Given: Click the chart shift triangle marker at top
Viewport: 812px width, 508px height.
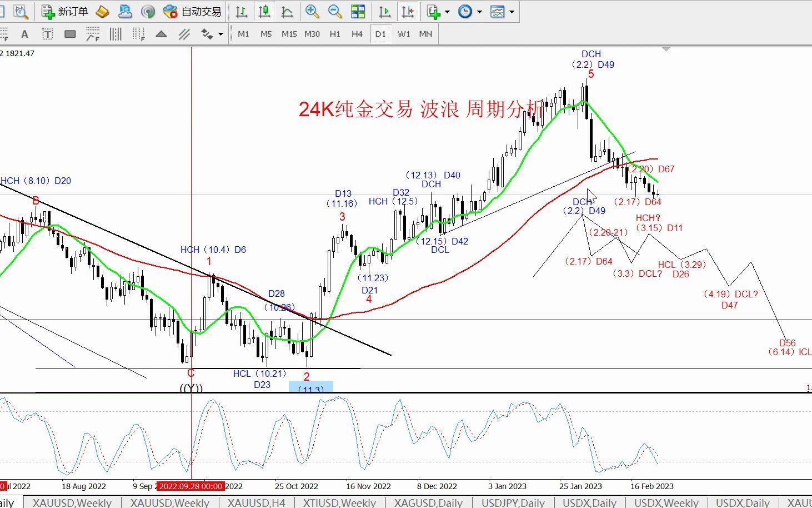Looking at the screenshot, I should 666,50.
